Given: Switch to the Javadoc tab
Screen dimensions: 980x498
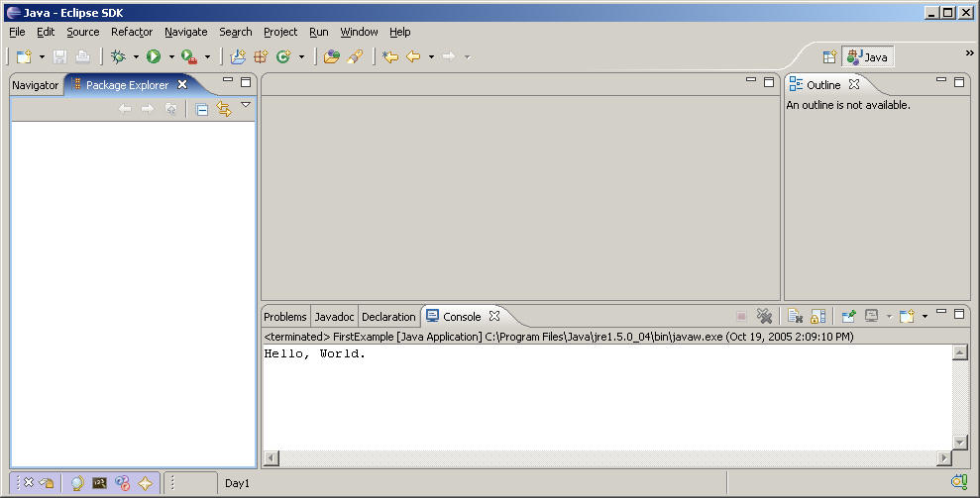Looking at the screenshot, I should 334,317.
